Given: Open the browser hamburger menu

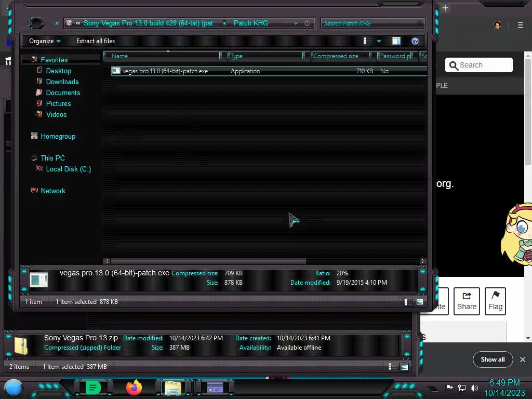Looking at the screenshot, I should click(x=521, y=25).
